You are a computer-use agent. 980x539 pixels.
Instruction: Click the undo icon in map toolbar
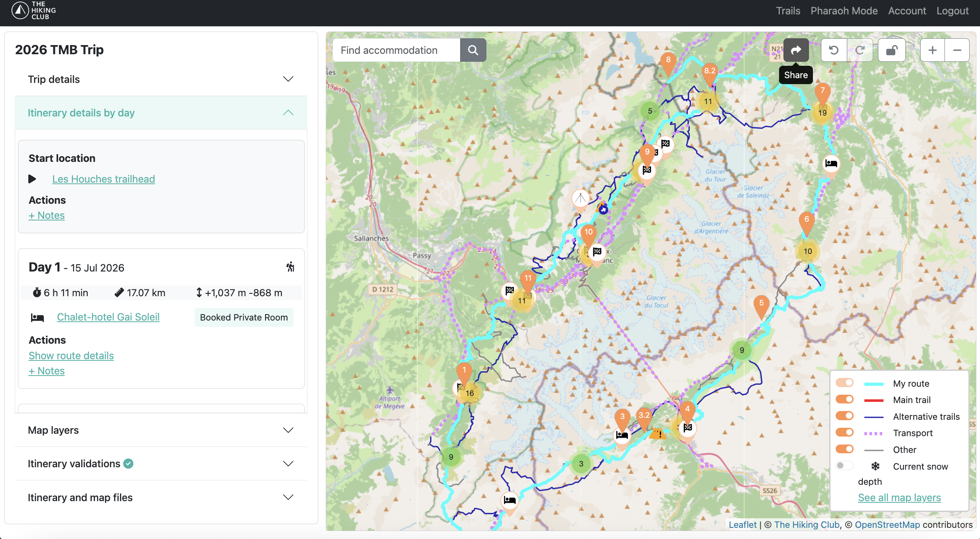834,50
